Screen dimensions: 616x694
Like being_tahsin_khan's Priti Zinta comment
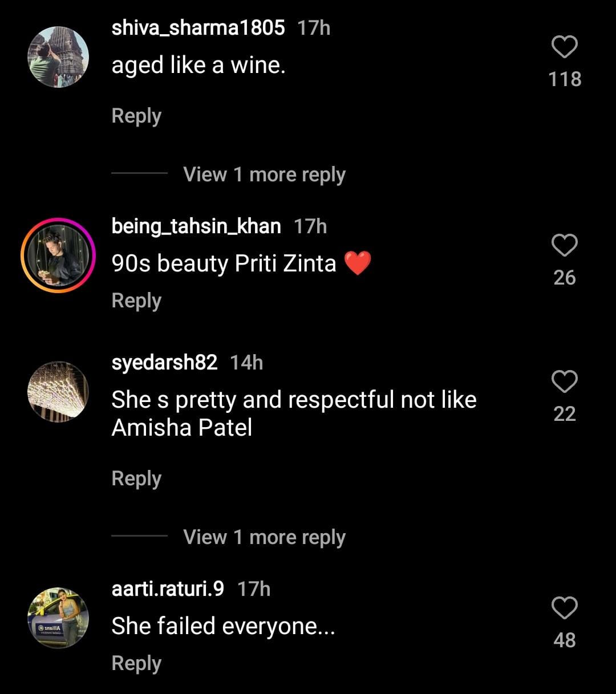pos(564,245)
